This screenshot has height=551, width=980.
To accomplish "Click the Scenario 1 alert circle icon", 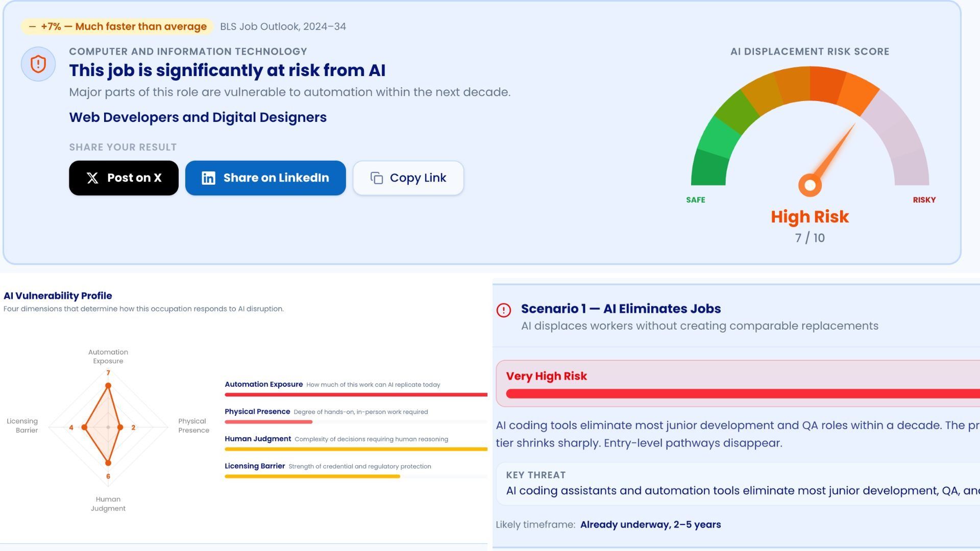I will pyautogui.click(x=504, y=310).
